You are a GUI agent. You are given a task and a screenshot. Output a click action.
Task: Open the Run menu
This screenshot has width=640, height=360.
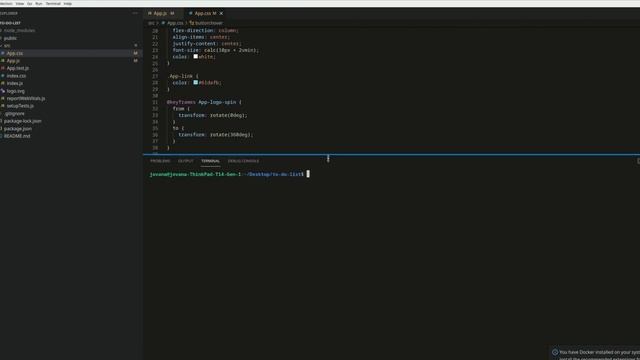point(39,4)
